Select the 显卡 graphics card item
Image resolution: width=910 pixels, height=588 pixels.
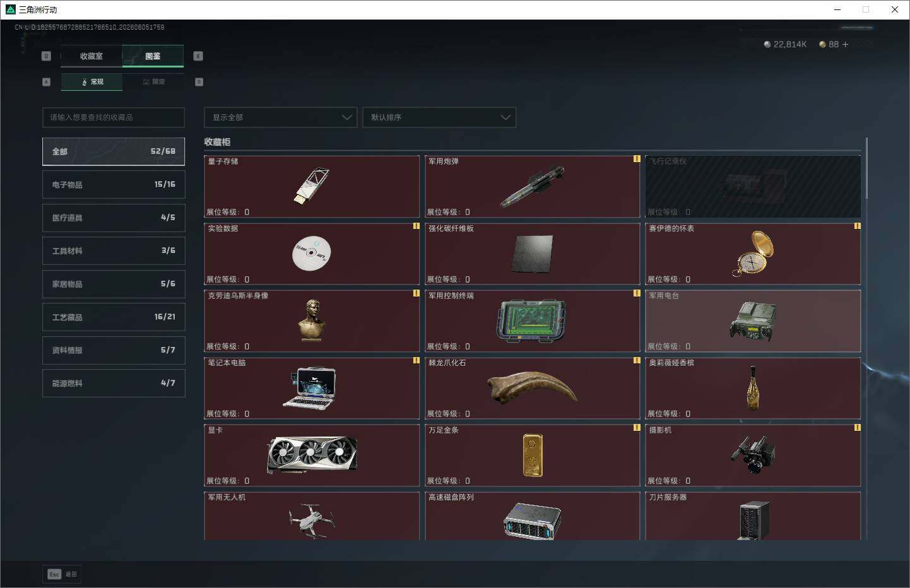click(x=312, y=455)
